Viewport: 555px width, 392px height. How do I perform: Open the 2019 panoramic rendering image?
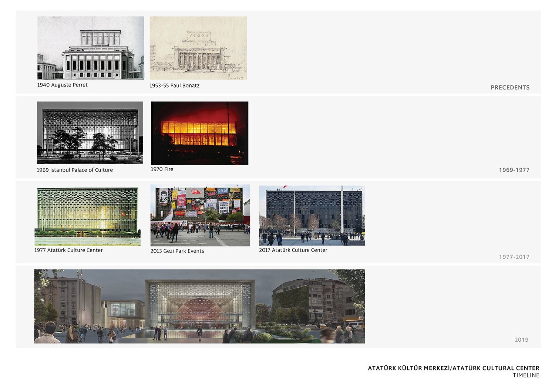[199, 306]
